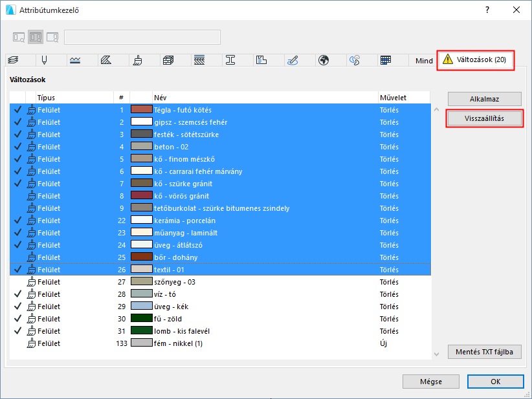Click the Mégse button
The width and height of the screenshot is (532, 399).
coord(431,382)
